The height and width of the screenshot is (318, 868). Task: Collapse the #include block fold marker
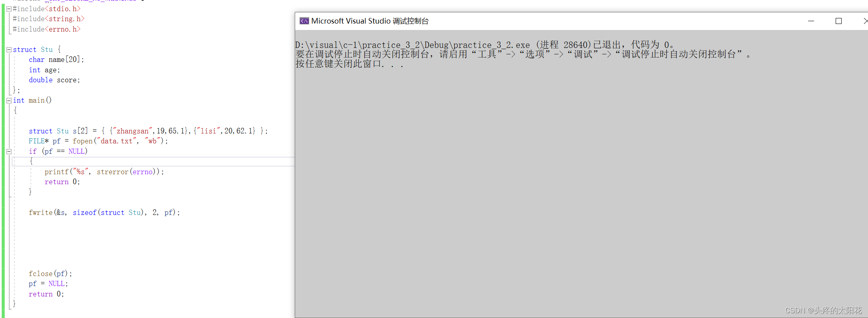point(9,9)
